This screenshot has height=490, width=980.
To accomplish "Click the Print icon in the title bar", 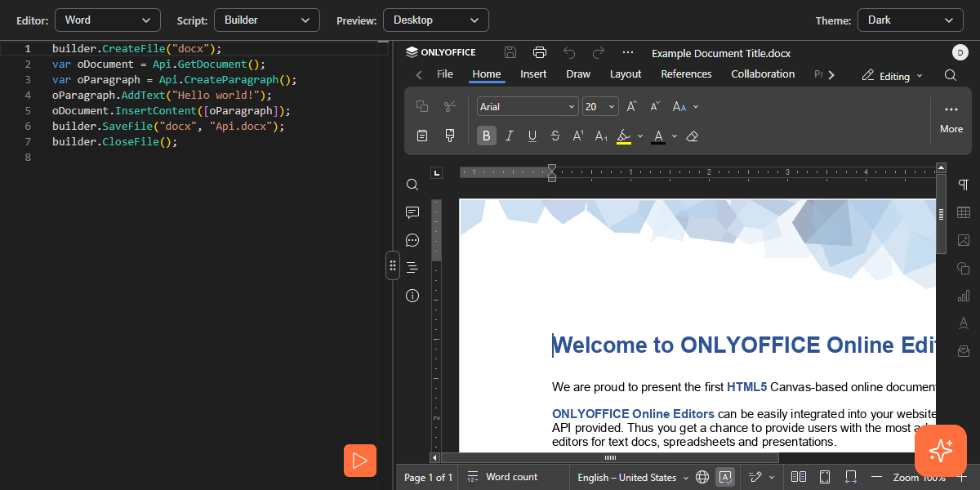I will click(539, 53).
